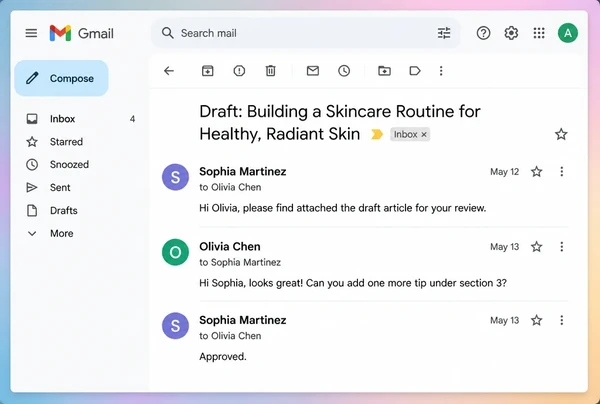The width and height of the screenshot is (600, 404).
Task: Click into the Search mail field
Action: 305,33
